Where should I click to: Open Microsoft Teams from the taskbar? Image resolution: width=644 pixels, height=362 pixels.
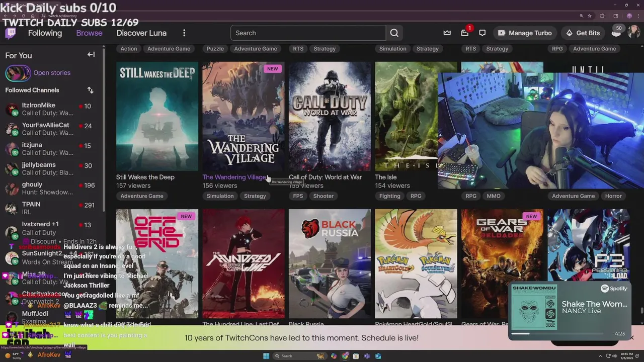pyautogui.click(x=367, y=356)
